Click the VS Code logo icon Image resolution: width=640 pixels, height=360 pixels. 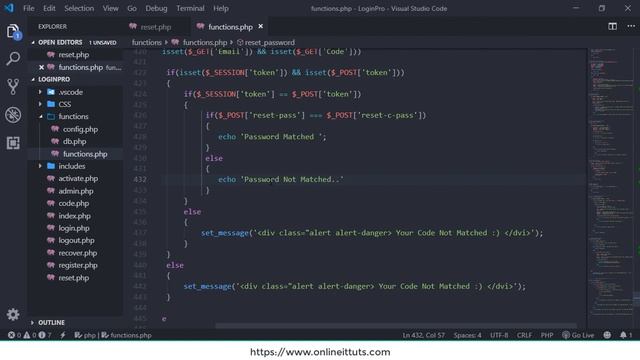(x=9, y=8)
